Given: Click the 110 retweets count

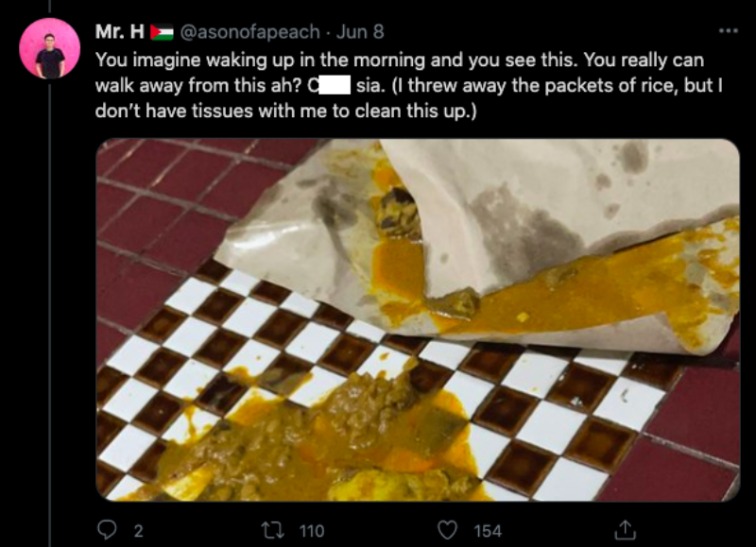Looking at the screenshot, I should click(311, 531).
